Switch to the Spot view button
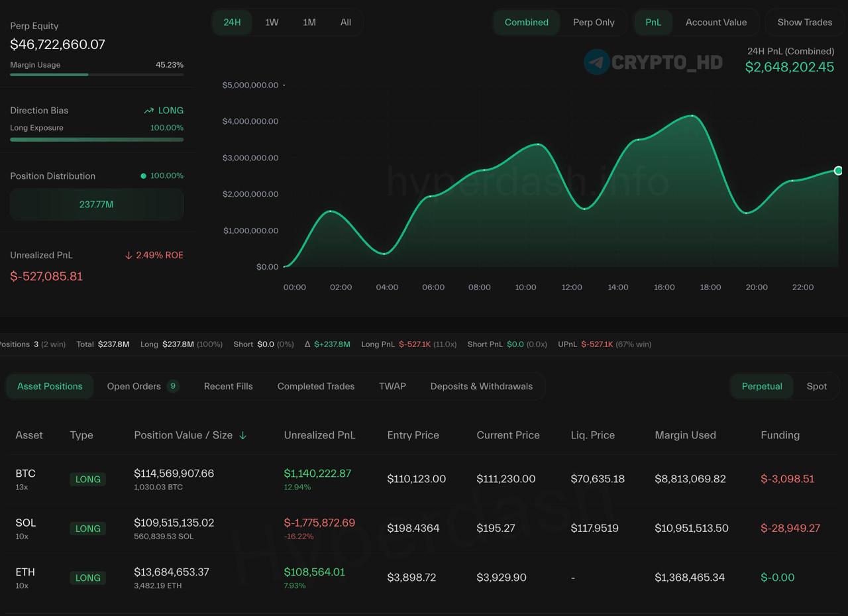Viewport: 848px width, 616px height. tap(816, 386)
